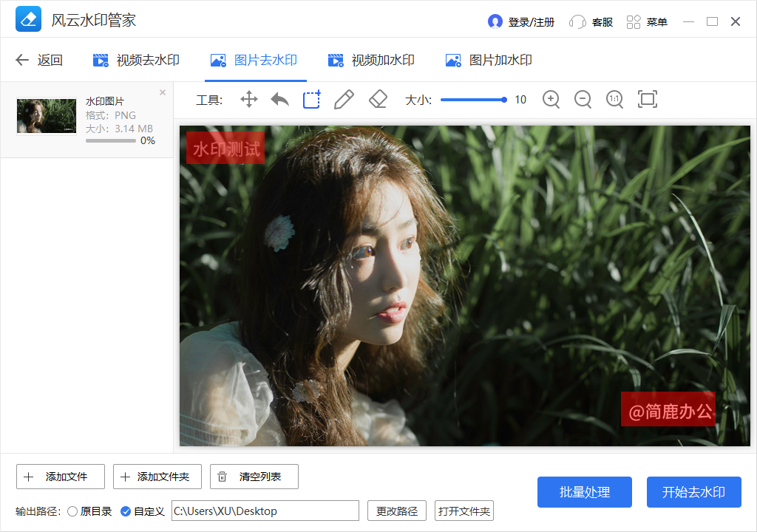The width and height of the screenshot is (757, 532).
Task: Select 原目录 output option
Action: coord(72,511)
